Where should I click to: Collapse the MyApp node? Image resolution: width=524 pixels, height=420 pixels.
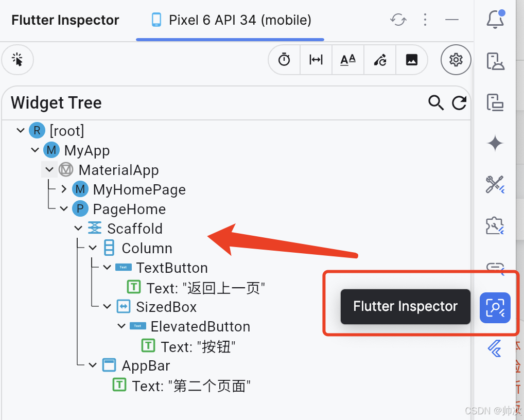point(35,150)
